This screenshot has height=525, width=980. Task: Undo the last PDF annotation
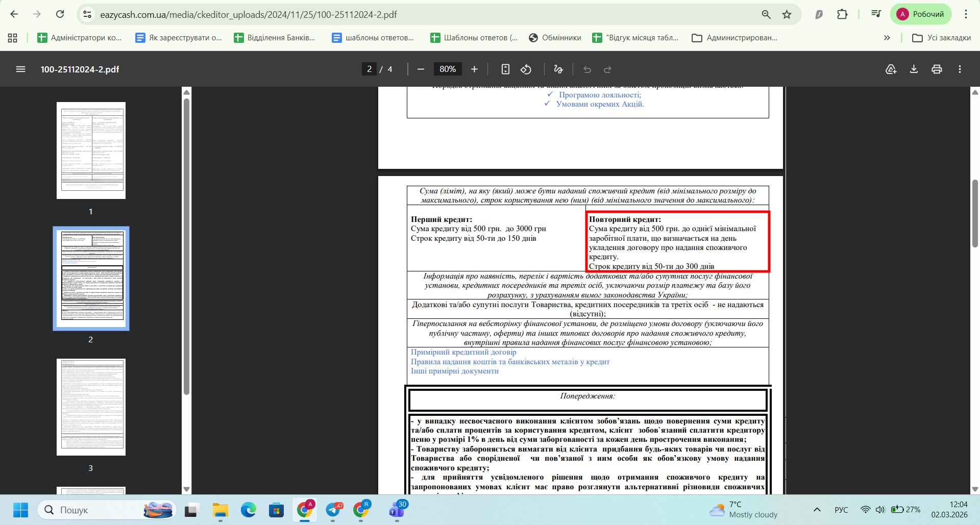587,69
